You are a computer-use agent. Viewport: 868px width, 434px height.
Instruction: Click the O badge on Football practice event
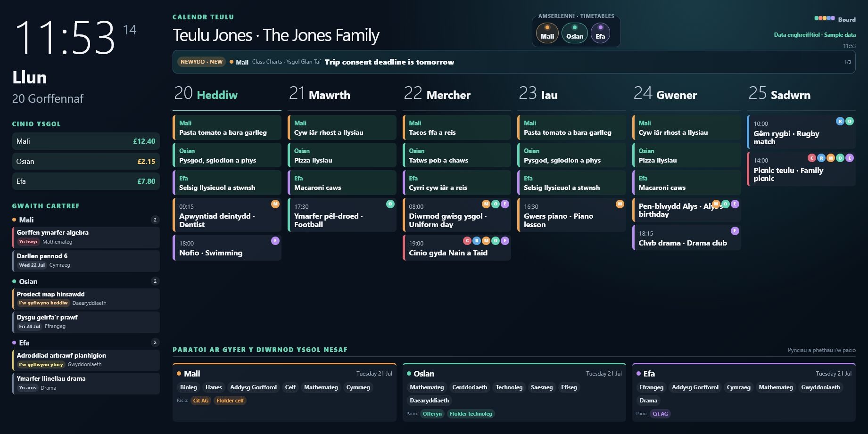[390, 204]
